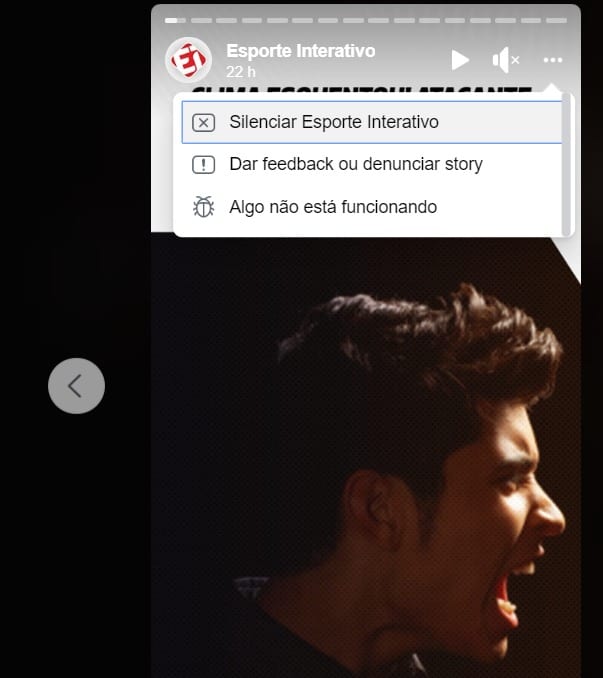Click the exclamation mark report icon

tap(203, 165)
